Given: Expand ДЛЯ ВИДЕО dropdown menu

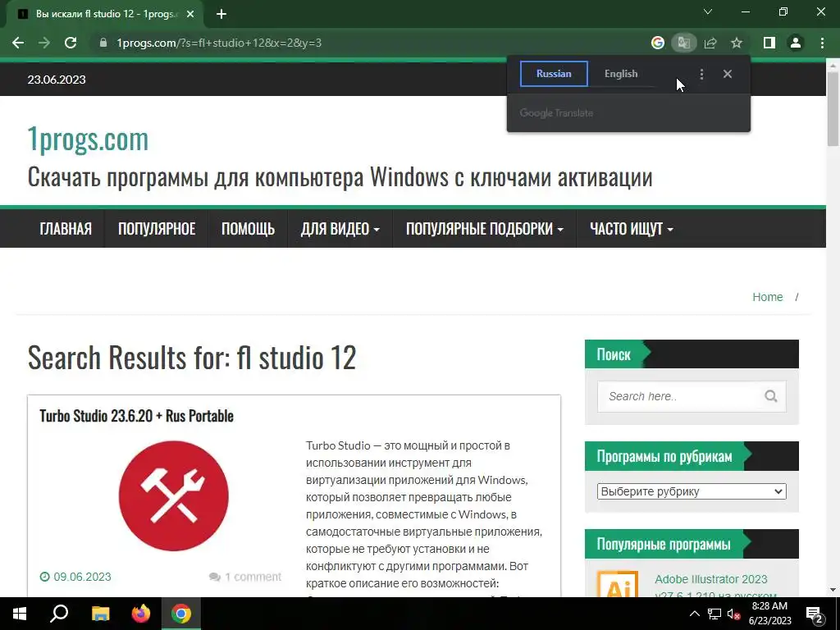Looking at the screenshot, I should tap(340, 229).
